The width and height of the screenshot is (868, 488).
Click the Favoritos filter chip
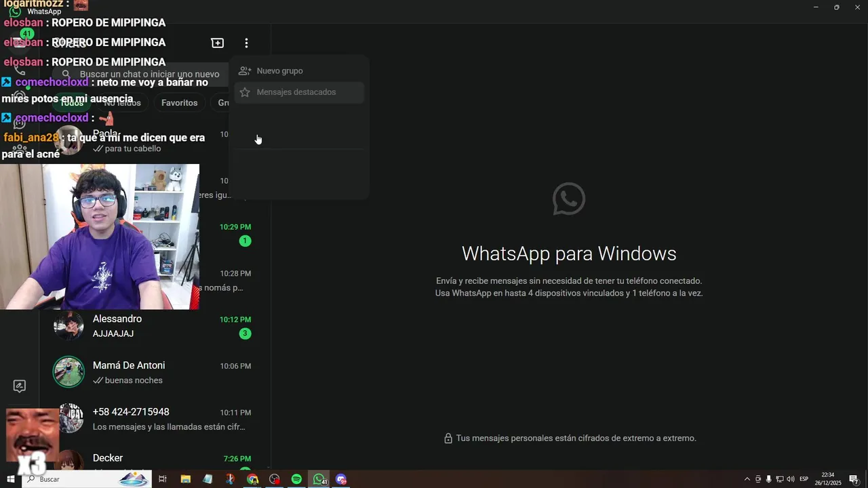pos(180,103)
